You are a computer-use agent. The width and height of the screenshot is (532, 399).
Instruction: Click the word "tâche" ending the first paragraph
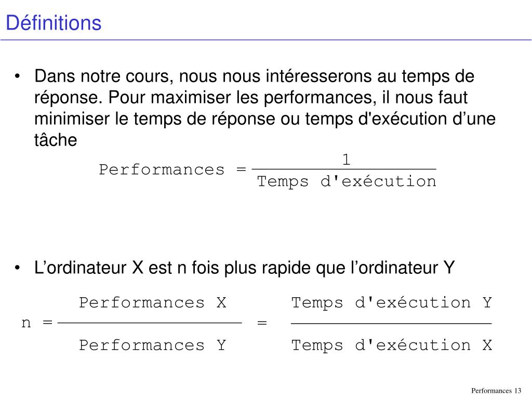click(x=55, y=140)
